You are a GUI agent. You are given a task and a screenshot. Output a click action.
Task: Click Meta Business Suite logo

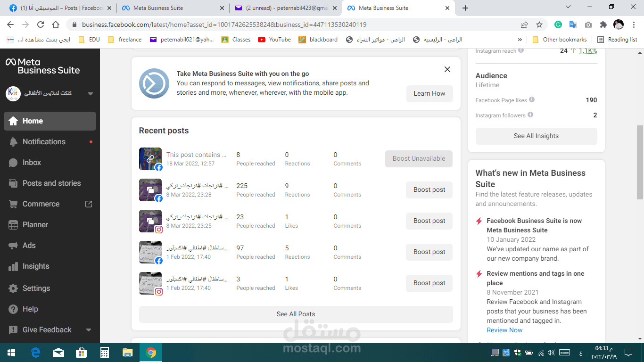click(x=43, y=66)
